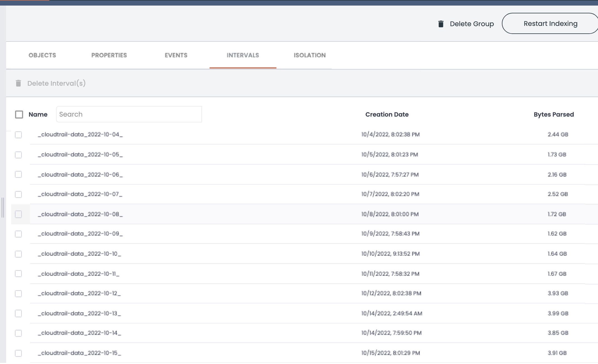Image resolution: width=598 pixels, height=364 pixels.
Task: Toggle the select-all Name checkbox
Action: click(19, 114)
